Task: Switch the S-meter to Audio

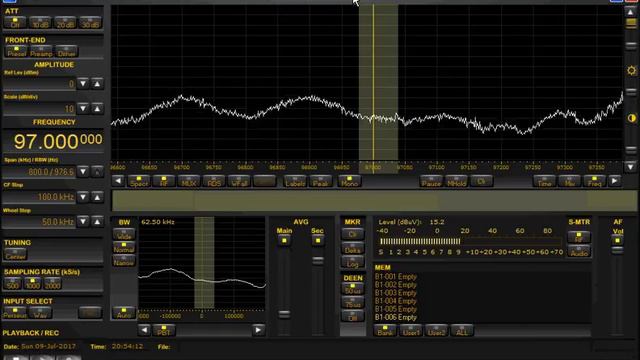Action: click(x=579, y=251)
